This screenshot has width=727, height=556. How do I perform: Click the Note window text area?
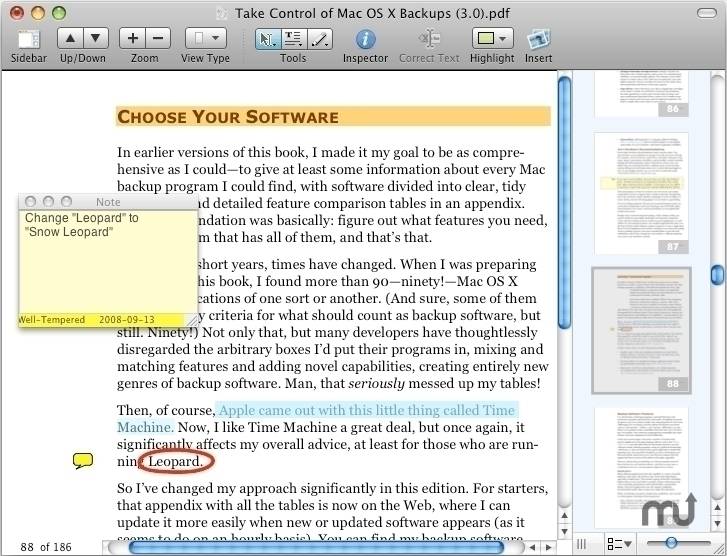108,261
